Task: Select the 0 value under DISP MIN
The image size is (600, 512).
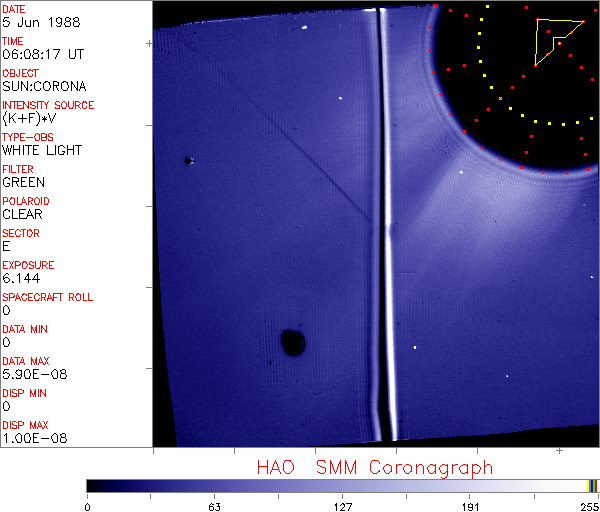Action: point(7,406)
